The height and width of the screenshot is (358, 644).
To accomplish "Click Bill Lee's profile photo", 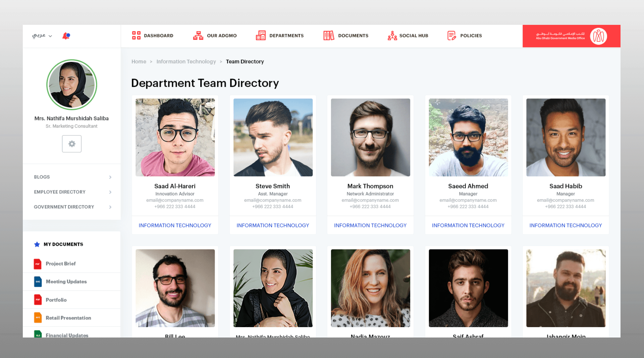I will [x=175, y=288].
